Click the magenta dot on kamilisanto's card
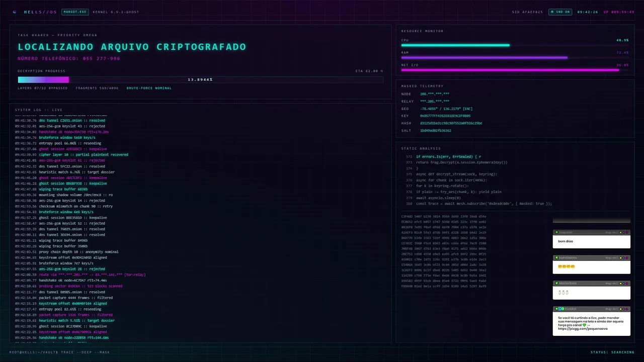 627,258
